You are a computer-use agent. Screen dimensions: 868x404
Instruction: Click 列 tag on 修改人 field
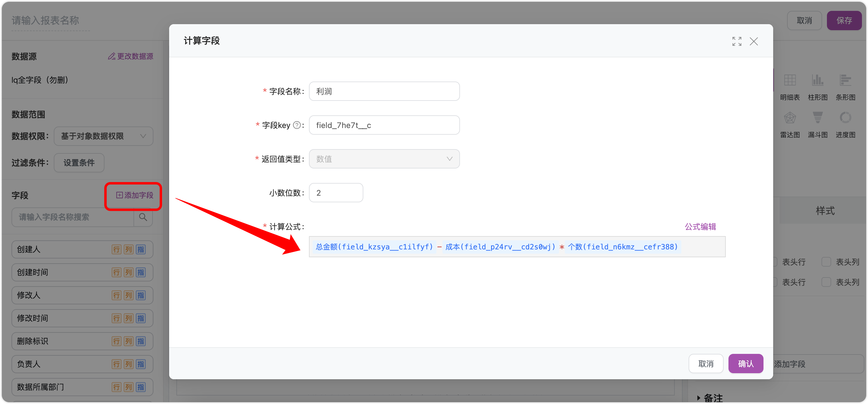(x=128, y=295)
